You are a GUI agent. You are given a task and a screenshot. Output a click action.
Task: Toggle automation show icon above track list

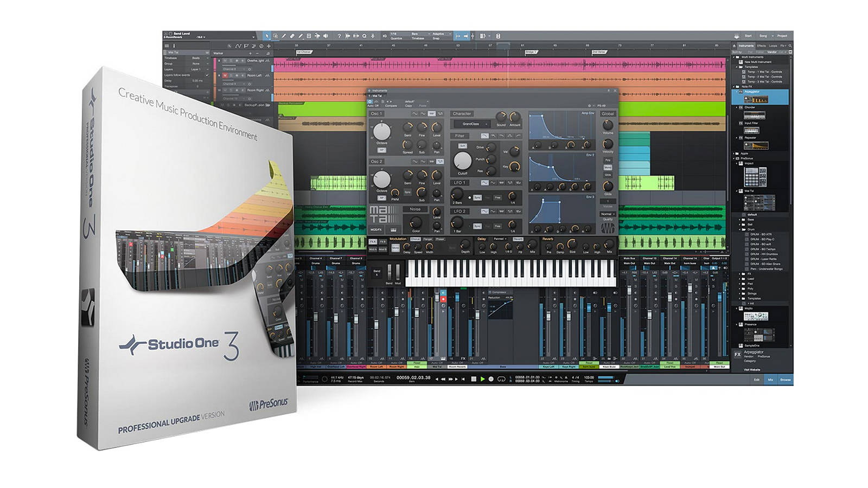click(238, 46)
